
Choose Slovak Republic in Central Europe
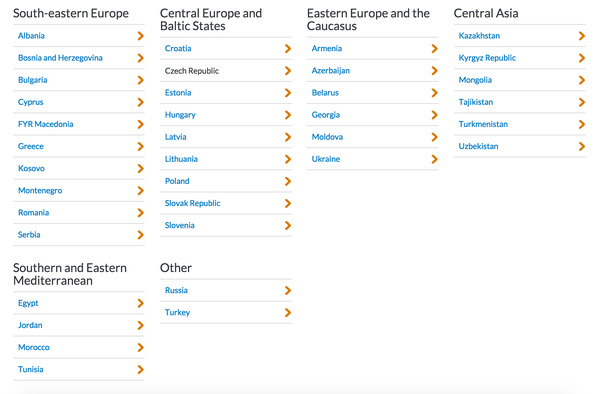coord(192,204)
